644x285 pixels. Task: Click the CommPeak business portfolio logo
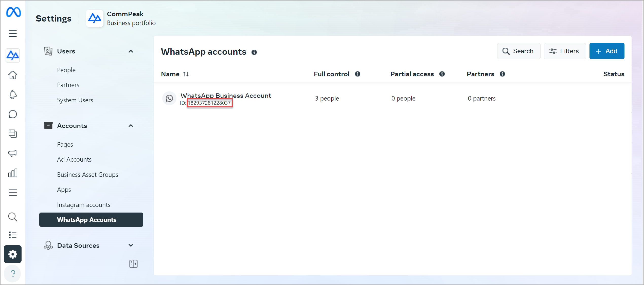coord(95,18)
